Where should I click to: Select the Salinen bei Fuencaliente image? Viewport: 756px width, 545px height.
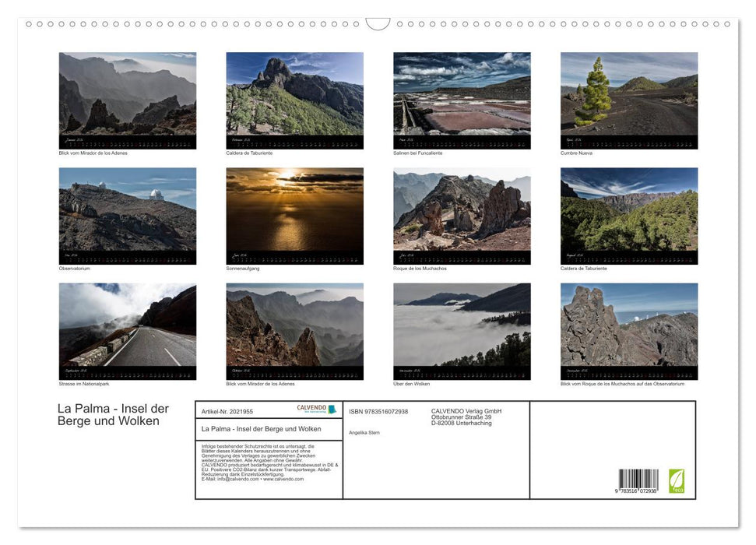(x=461, y=100)
